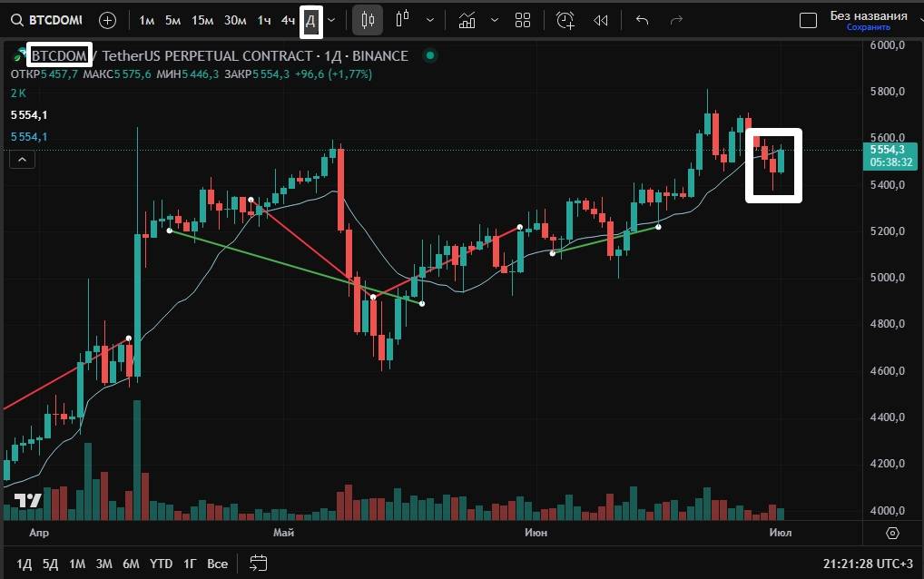Set the range to 1М

pyautogui.click(x=77, y=564)
